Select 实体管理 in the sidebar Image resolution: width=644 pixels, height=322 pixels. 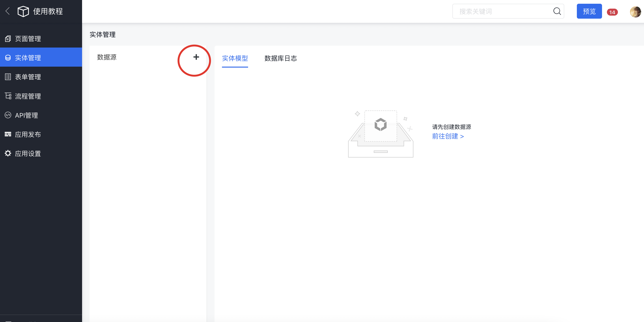pos(28,58)
